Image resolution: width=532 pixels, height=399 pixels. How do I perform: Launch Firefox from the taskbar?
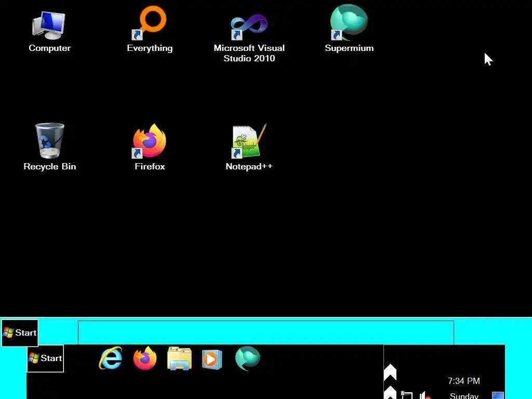tap(145, 358)
